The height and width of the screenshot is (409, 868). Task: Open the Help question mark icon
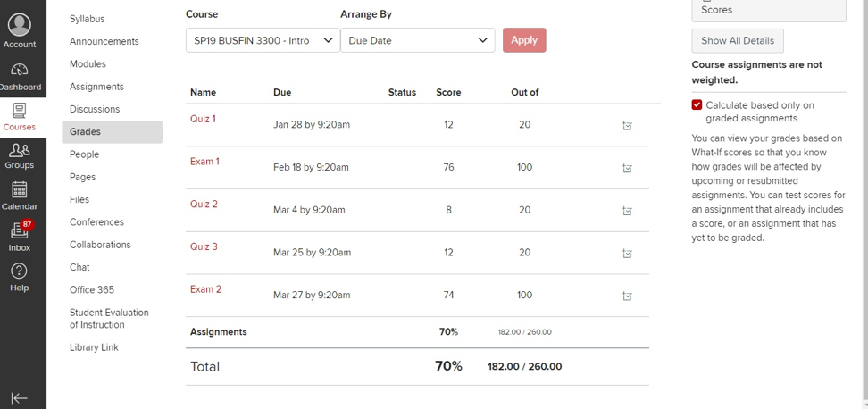(x=20, y=271)
